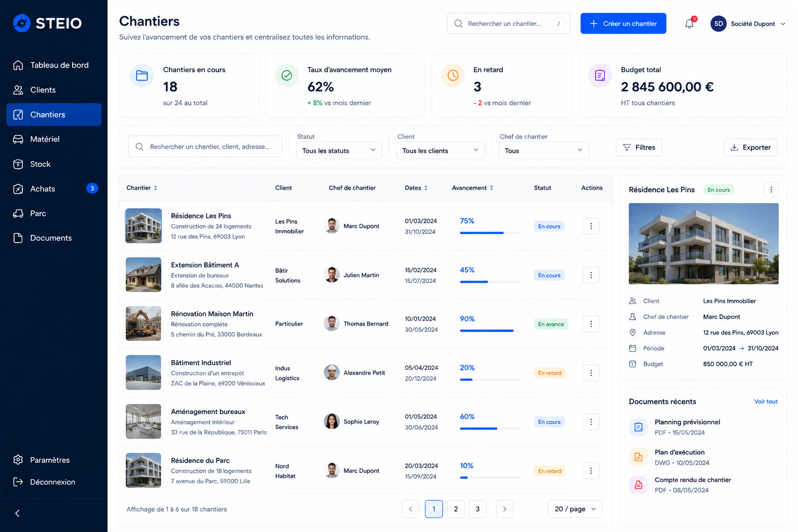798x532 pixels.
Task: Click the Compte rendu de chantier PDF icon
Action: coord(639,485)
